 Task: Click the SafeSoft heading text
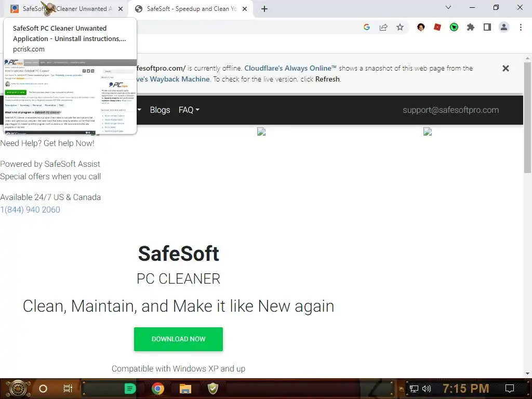coord(179,254)
